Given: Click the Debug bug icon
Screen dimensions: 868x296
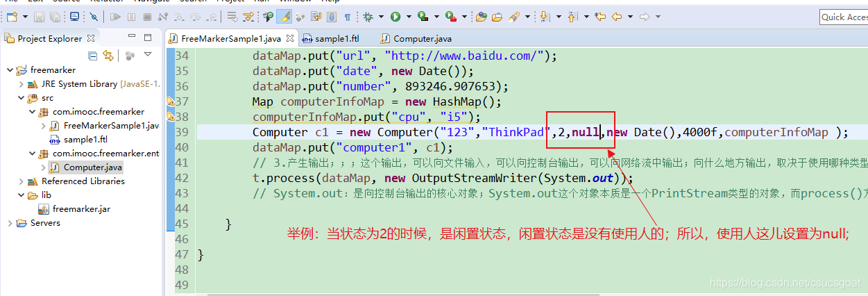Looking at the screenshot, I should tap(368, 17).
